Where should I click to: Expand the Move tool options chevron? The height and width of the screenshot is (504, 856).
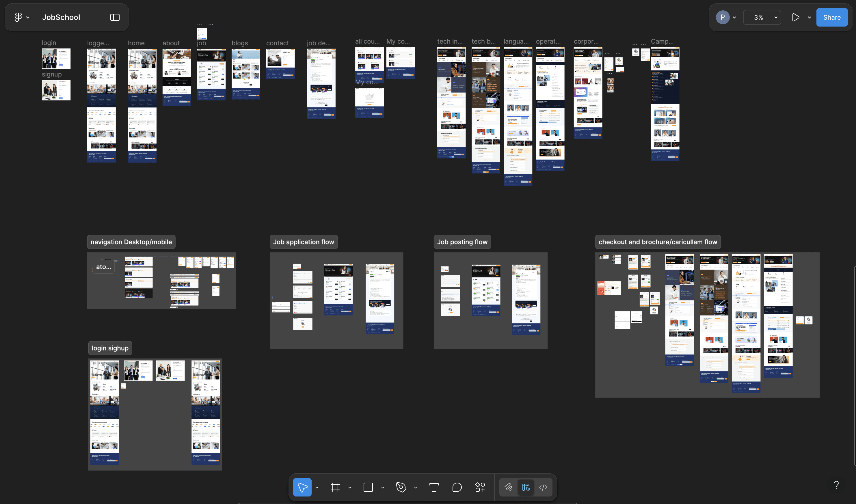click(x=317, y=488)
